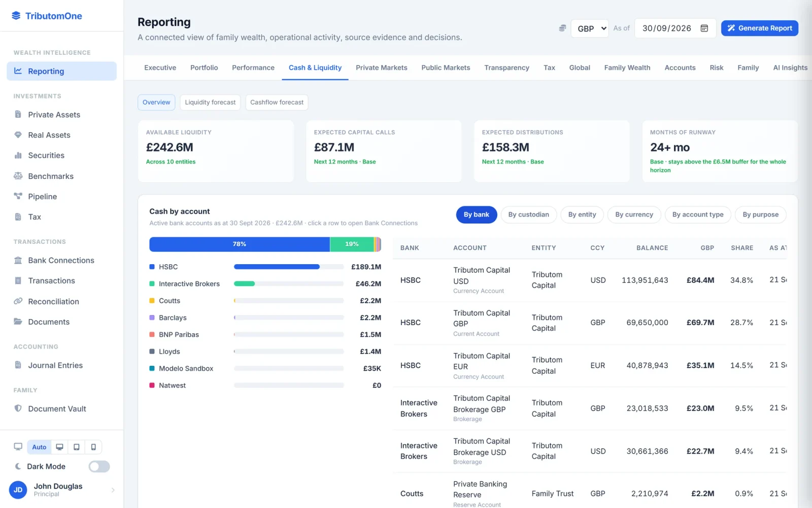Click the Modelo Sandbox legend label
812x508 pixels.
[x=186, y=368]
